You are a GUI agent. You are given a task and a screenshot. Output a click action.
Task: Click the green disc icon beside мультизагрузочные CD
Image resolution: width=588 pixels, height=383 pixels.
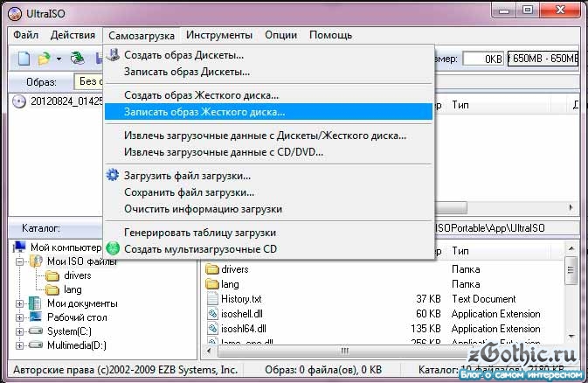click(x=113, y=248)
